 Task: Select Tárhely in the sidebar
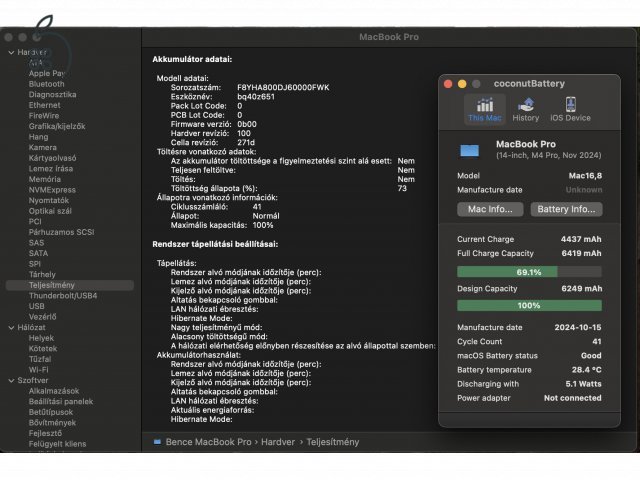(x=42, y=275)
